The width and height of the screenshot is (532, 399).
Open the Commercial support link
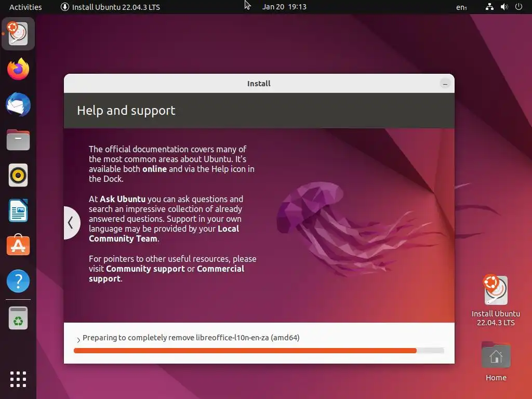[167, 274]
